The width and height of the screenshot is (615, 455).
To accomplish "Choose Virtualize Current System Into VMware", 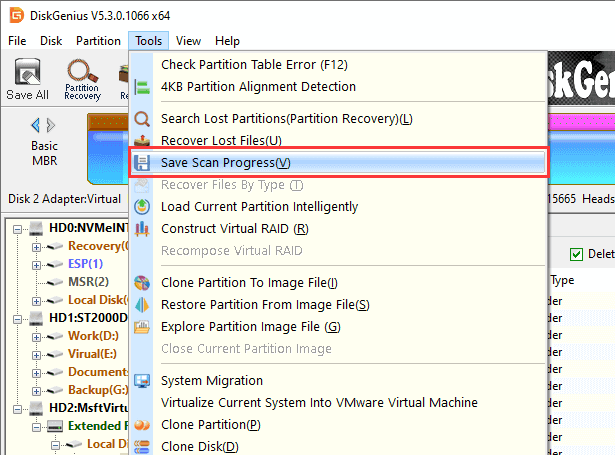I will pos(319,402).
